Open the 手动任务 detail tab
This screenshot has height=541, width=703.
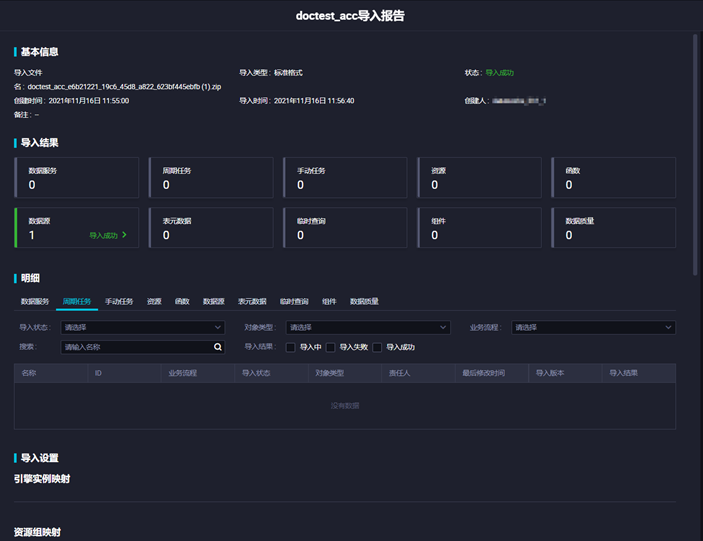click(x=119, y=302)
